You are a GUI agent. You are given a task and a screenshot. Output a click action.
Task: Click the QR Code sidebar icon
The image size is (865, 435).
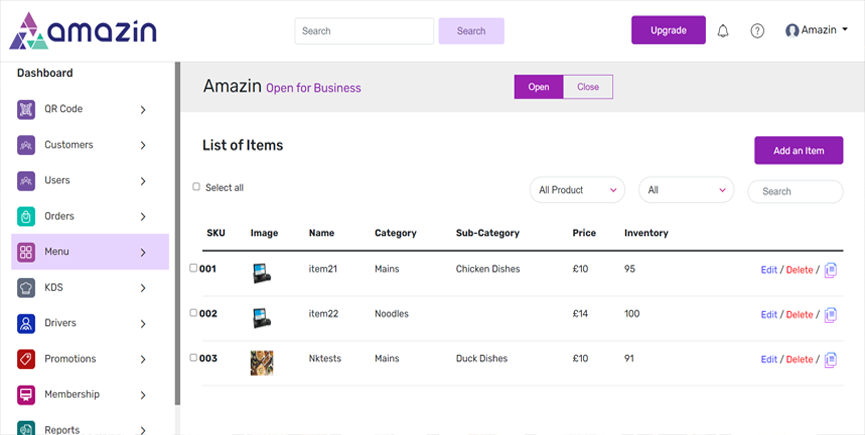click(x=26, y=109)
